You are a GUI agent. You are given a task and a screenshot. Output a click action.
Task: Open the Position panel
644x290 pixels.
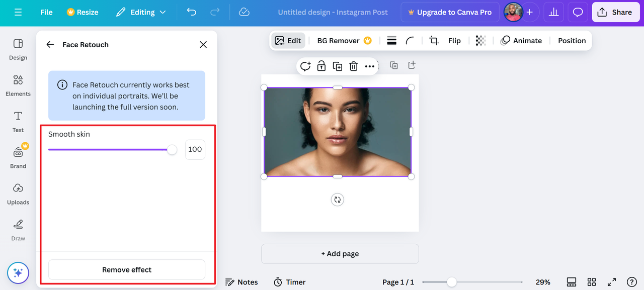572,41
